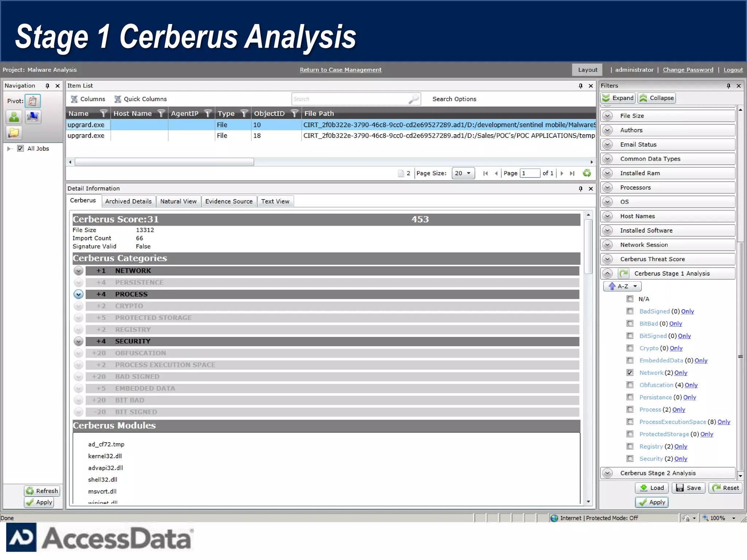Image resolution: width=747 pixels, height=560 pixels.
Task: Open the A-Z sort dropdown
Action: [x=623, y=286]
